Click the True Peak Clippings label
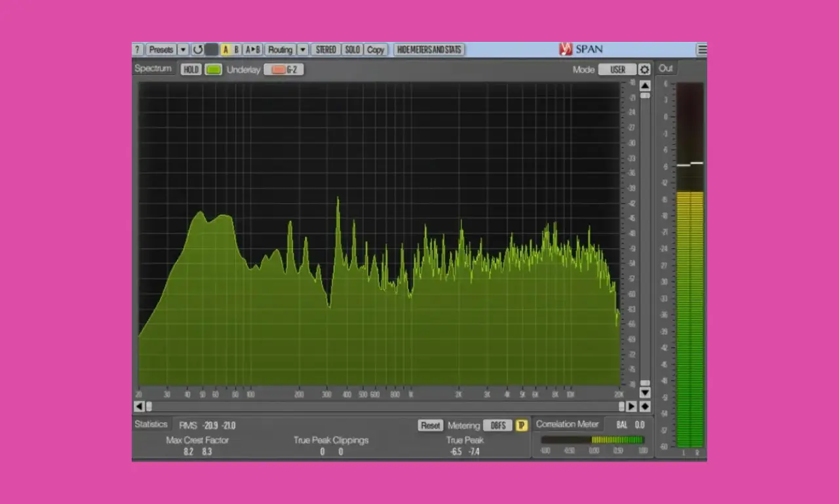Screen dimensions: 839x504 [331, 440]
